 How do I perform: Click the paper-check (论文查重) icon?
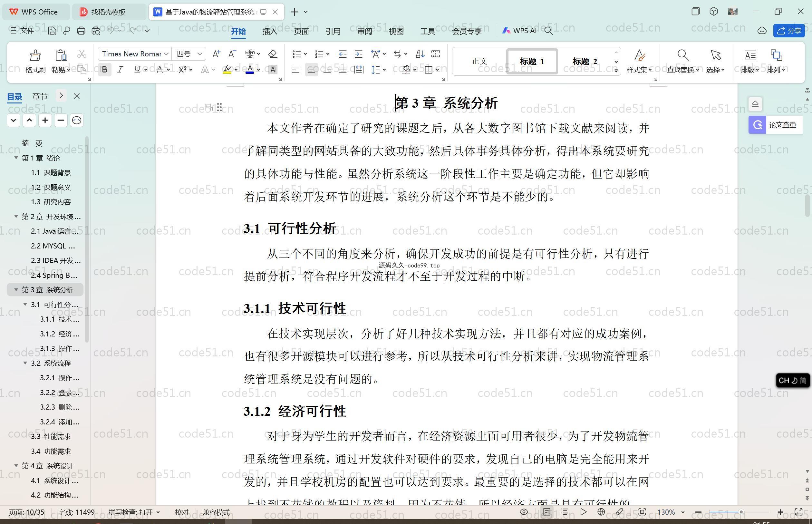757,125
